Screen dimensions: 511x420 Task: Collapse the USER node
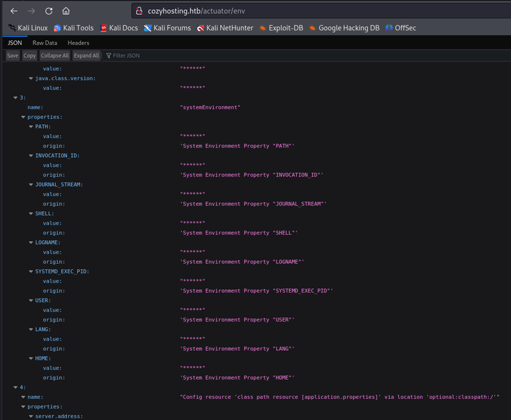click(31, 300)
